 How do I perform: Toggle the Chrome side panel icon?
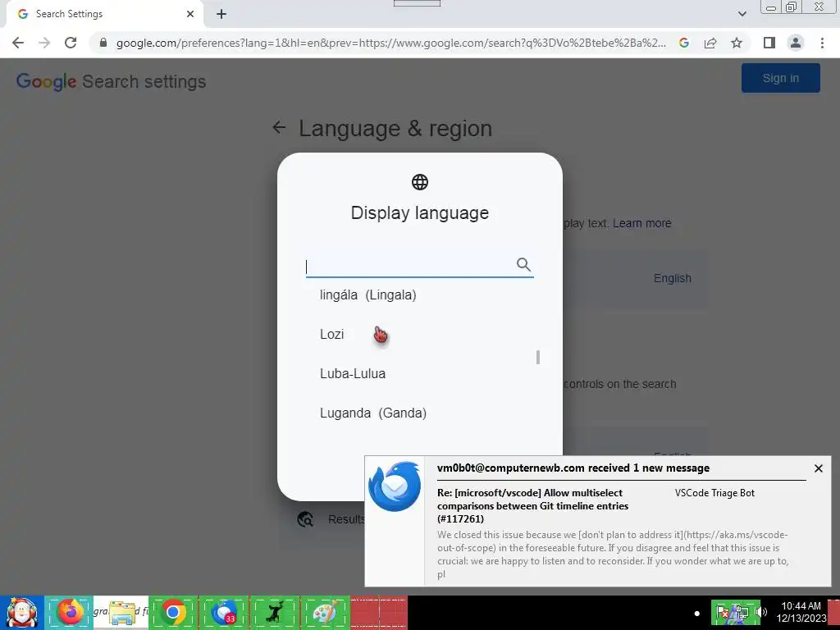pos(769,43)
